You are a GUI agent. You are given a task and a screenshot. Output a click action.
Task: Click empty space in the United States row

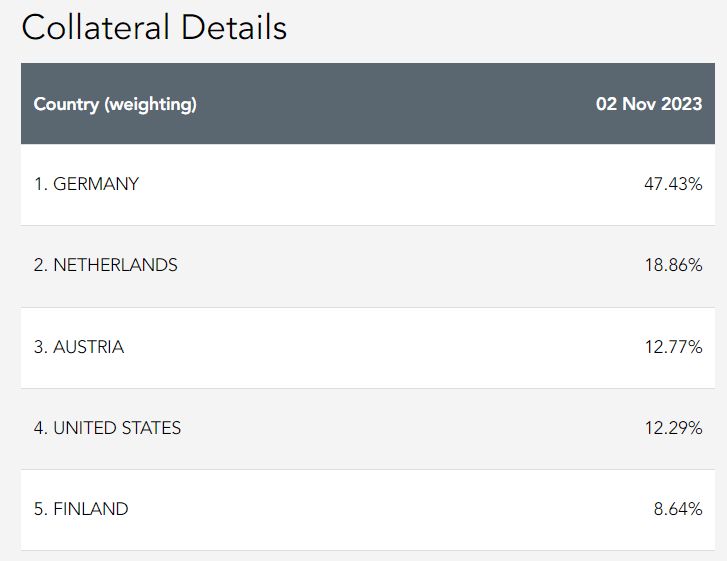point(400,428)
